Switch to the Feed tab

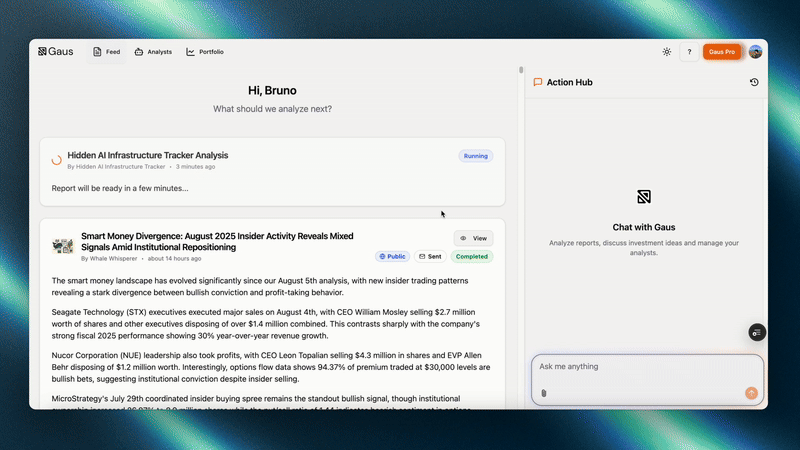pos(107,52)
